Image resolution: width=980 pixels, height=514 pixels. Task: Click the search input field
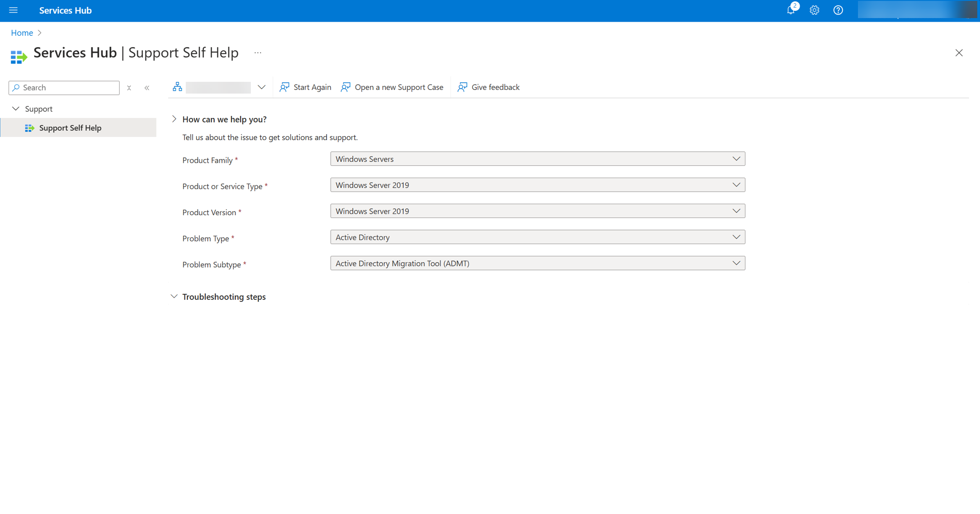pos(64,88)
